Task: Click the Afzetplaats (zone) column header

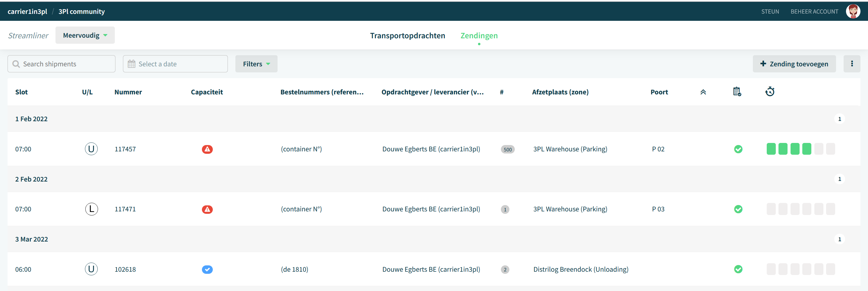Action: tap(560, 92)
